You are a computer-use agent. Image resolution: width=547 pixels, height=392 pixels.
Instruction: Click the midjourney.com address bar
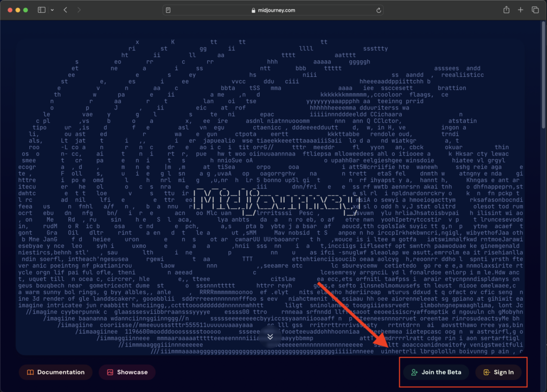click(x=273, y=10)
